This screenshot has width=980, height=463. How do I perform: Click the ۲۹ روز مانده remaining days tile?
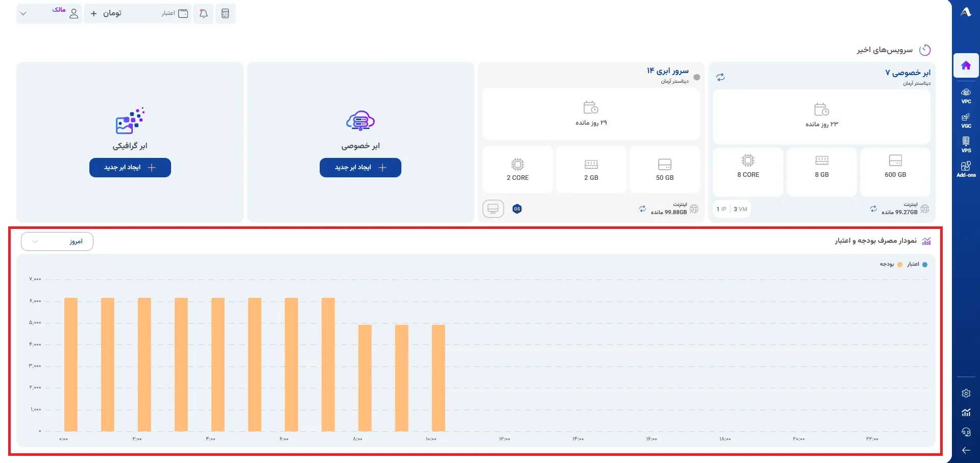[591, 114]
